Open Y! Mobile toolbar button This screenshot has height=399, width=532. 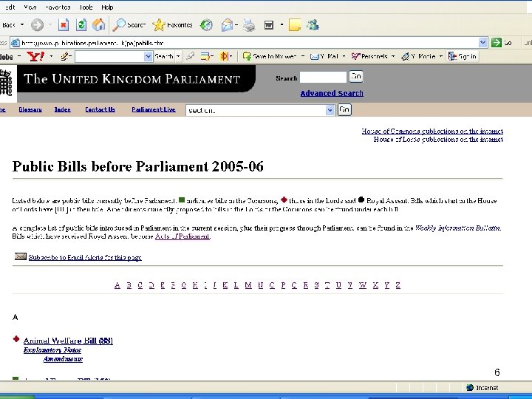point(418,56)
